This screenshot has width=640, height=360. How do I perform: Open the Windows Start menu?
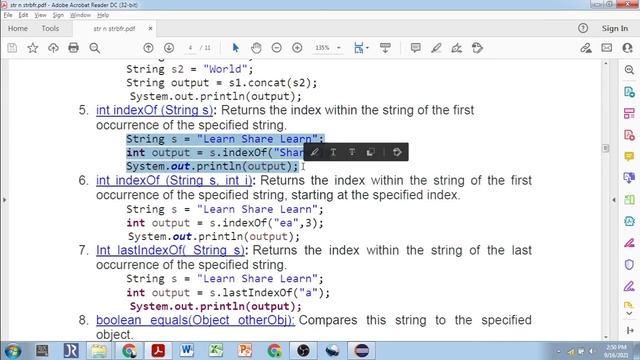pos(12,351)
